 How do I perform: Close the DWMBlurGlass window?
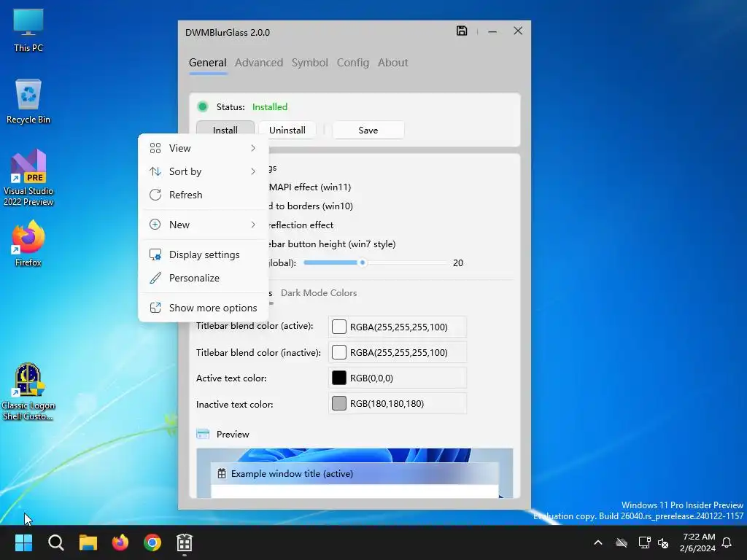click(x=518, y=31)
